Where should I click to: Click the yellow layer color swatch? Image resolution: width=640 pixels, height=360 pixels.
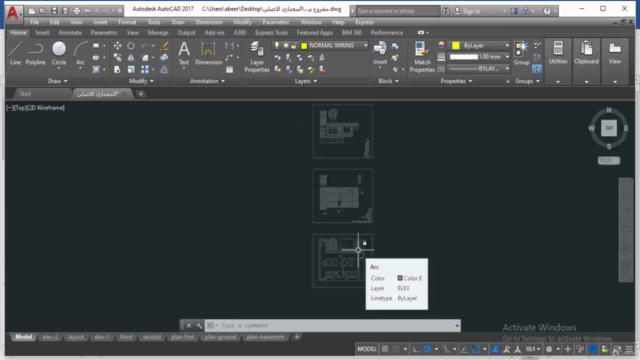(x=304, y=45)
